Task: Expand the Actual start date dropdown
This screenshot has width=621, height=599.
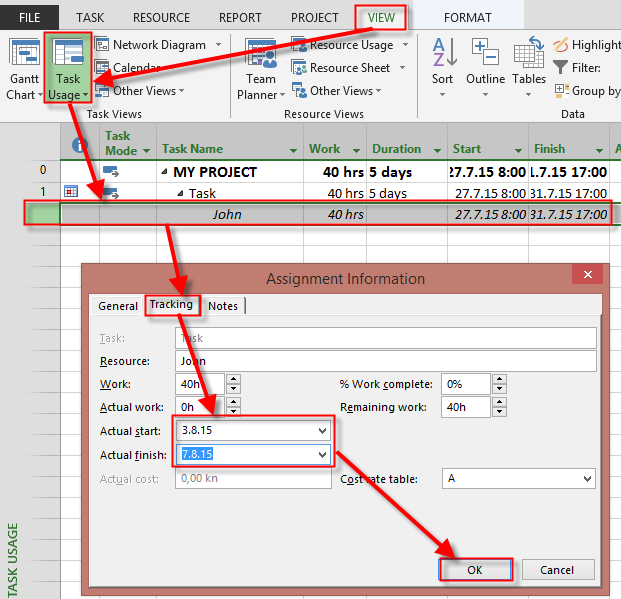Action: (321, 431)
